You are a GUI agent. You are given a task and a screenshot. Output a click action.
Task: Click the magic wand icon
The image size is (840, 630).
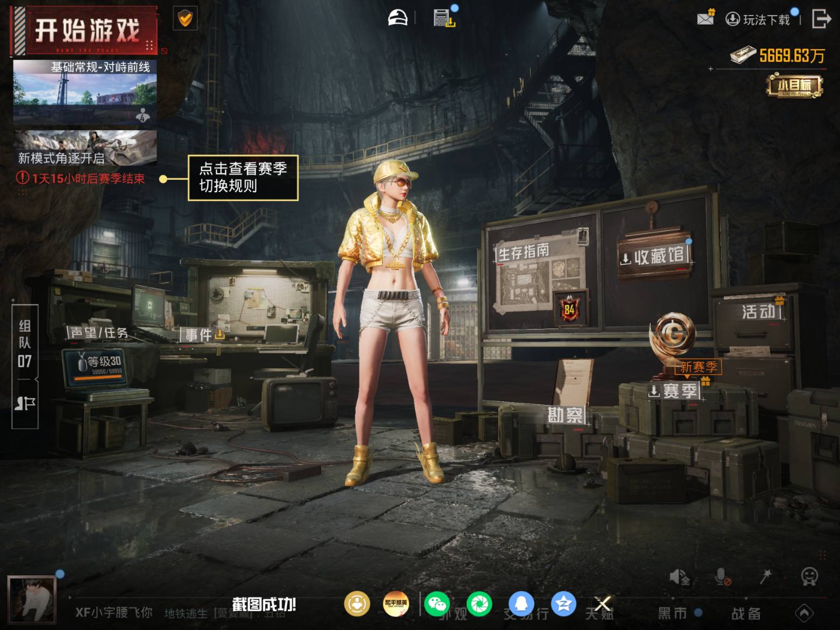(x=765, y=577)
